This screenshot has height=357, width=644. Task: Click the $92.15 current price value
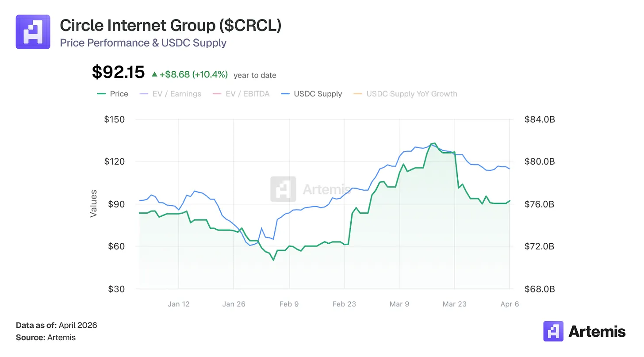click(x=118, y=72)
